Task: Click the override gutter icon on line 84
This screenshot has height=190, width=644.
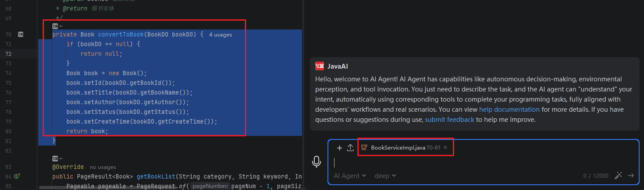Action: (17, 176)
